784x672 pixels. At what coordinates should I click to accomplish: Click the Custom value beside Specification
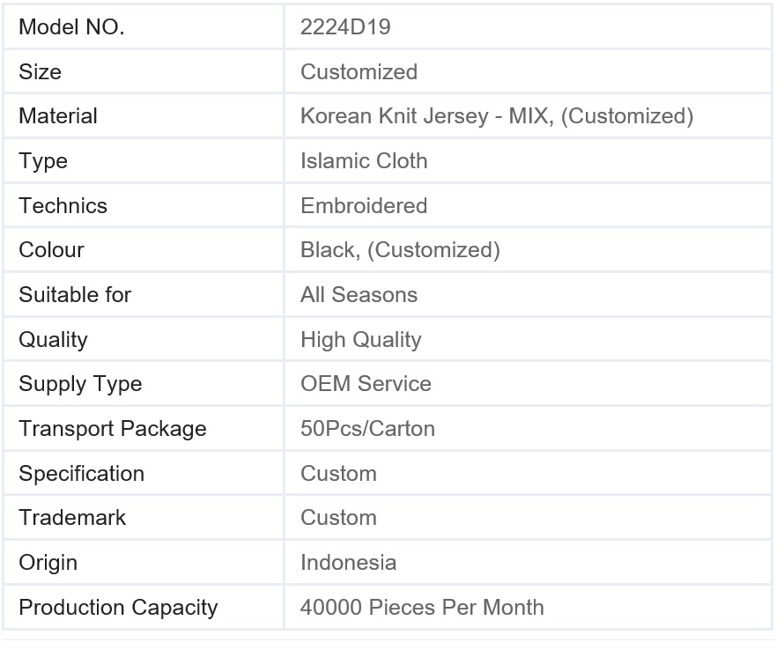tap(338, 474)
